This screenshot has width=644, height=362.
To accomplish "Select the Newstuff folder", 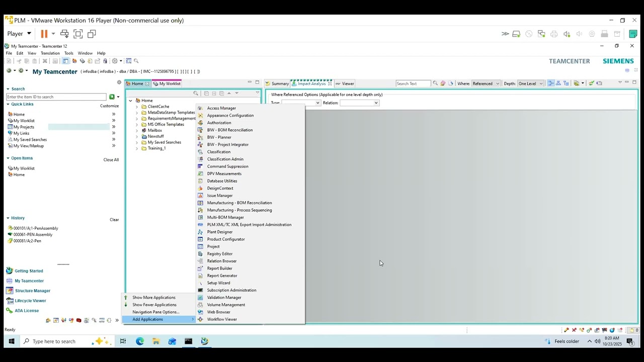I will click(155, 136).
